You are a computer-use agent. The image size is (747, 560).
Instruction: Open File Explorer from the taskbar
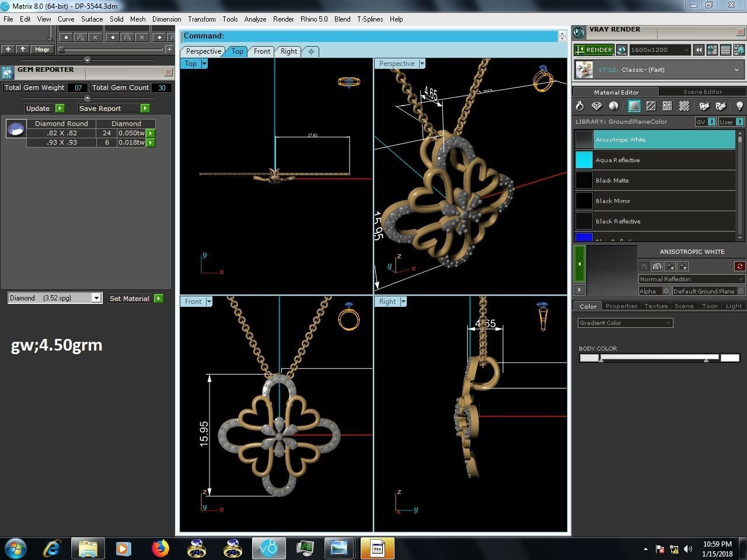pos(88,548)
